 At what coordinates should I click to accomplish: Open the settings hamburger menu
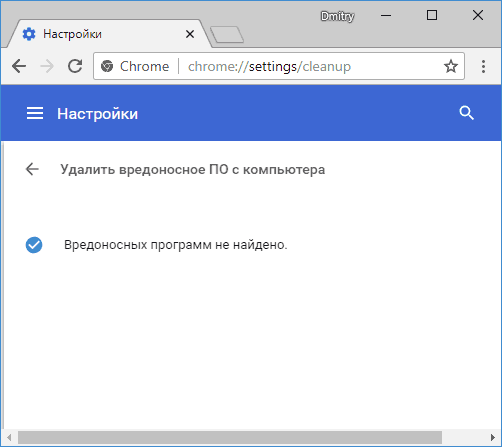click(x=35, y=113)
